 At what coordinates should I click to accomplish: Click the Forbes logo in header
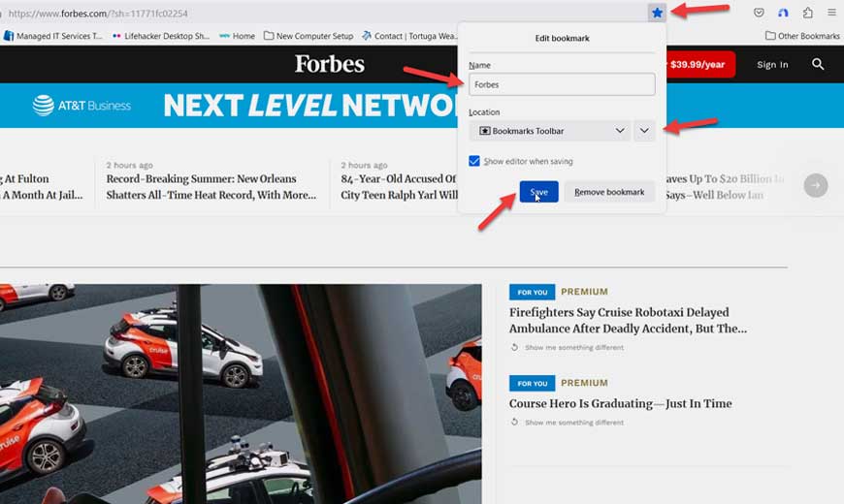click(330, 64)
